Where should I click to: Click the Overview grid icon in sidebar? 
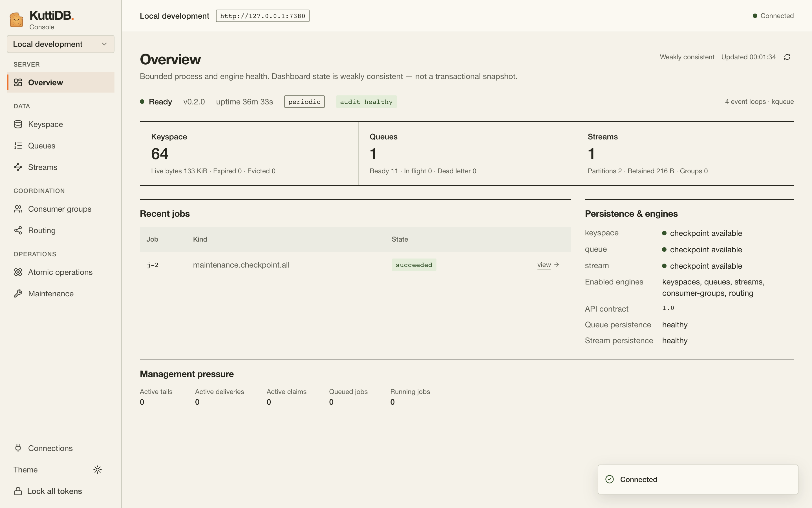tap(18, 82)
